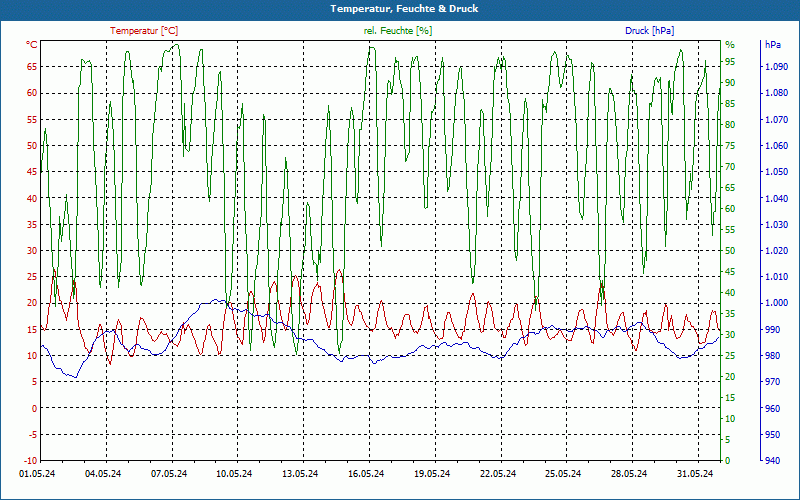Click humidity axis value '95'
Viewport: 800px width, 500px height.
click(x=730, y=62)
